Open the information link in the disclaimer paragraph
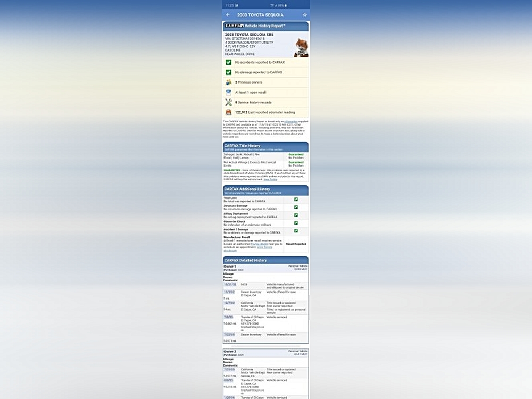Screen dimensions: 532x399 pos(291,121)
